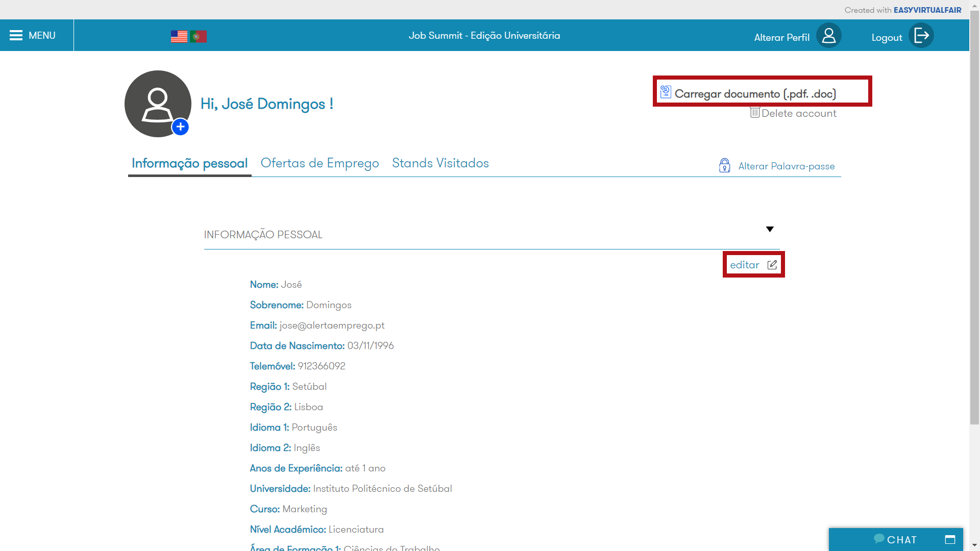Open the Ofertas de Emprego tab

coord(320,163)
